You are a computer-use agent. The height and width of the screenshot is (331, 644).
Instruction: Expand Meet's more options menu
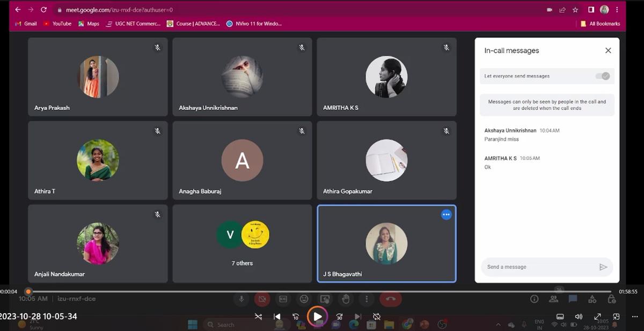point(367,299)
